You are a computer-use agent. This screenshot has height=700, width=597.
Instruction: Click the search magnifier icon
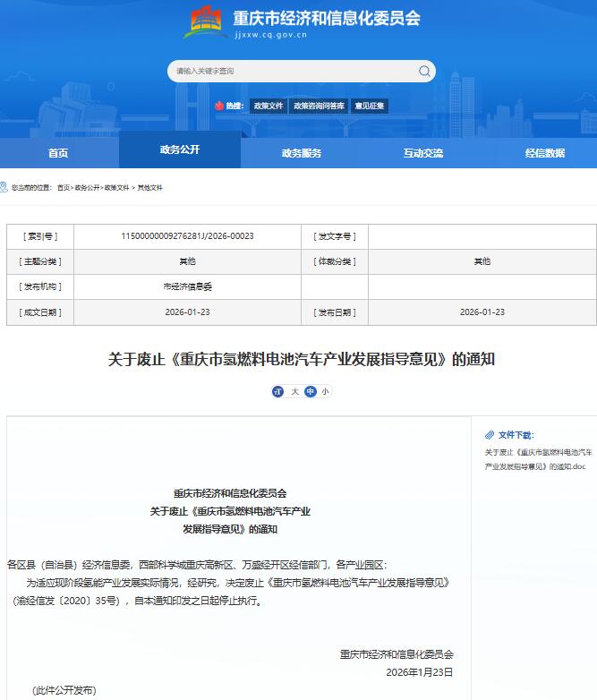424,71
